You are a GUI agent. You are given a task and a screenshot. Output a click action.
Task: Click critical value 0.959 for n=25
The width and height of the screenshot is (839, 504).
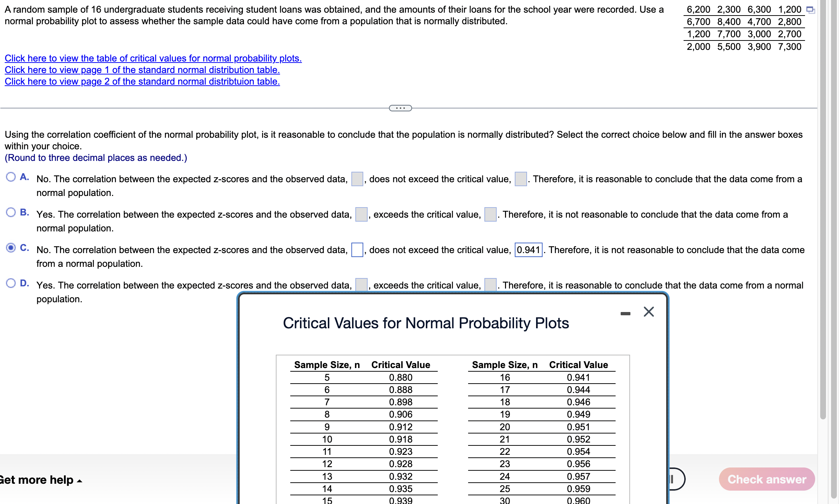[x=578, y=489]
